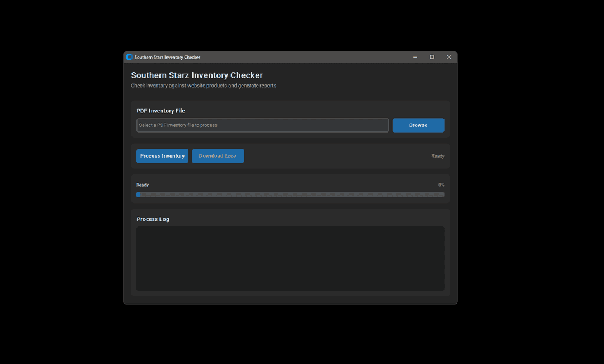The height and width of the screenshot is (364, 604).
Task: Click the blue progress bar fill indicator
Action: pos(139,195)
